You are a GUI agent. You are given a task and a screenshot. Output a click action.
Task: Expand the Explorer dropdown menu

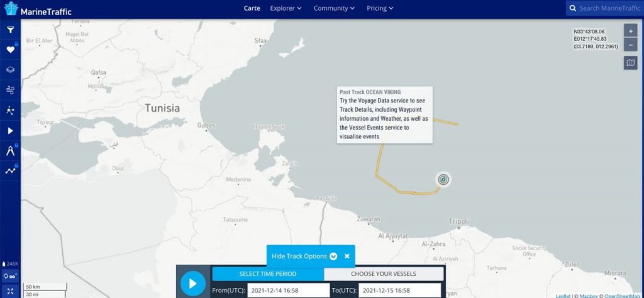(286, 8)
